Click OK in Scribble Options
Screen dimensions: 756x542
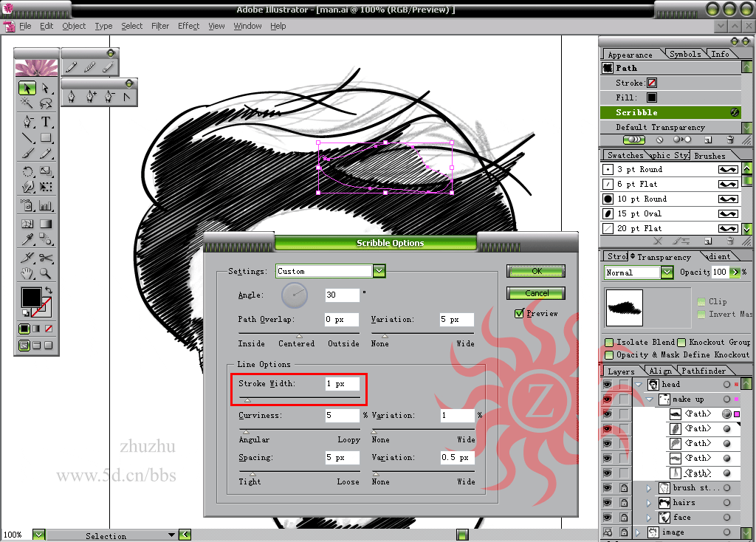point(536,271)
